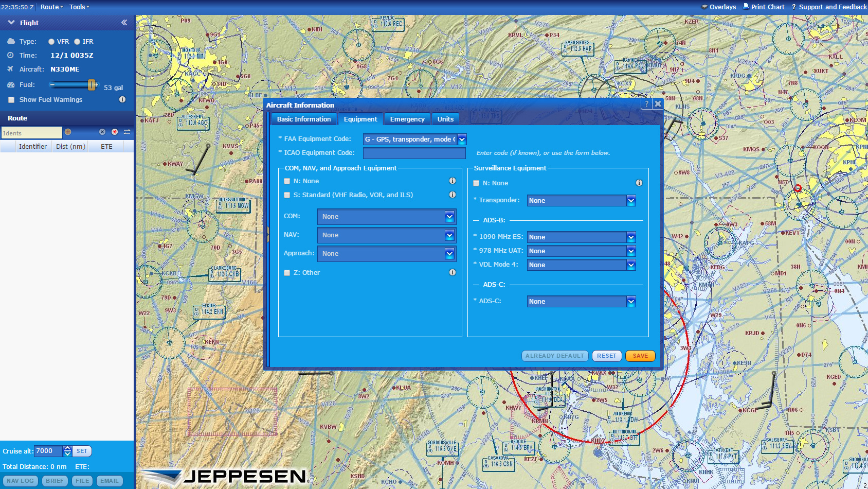Image resolution: width=868 pixels, height=489 pixels.
Task: Click the RESET button
Action: click(606, 356)
